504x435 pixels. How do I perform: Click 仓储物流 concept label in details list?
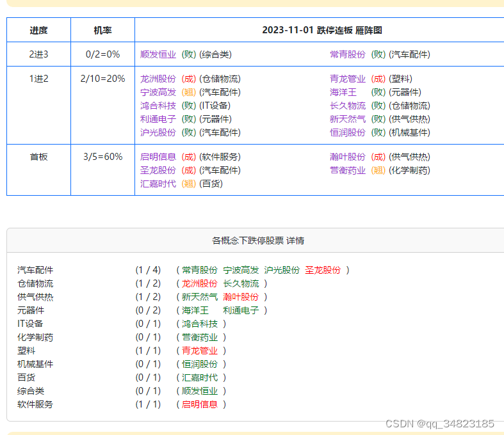[x=35, y=283]
